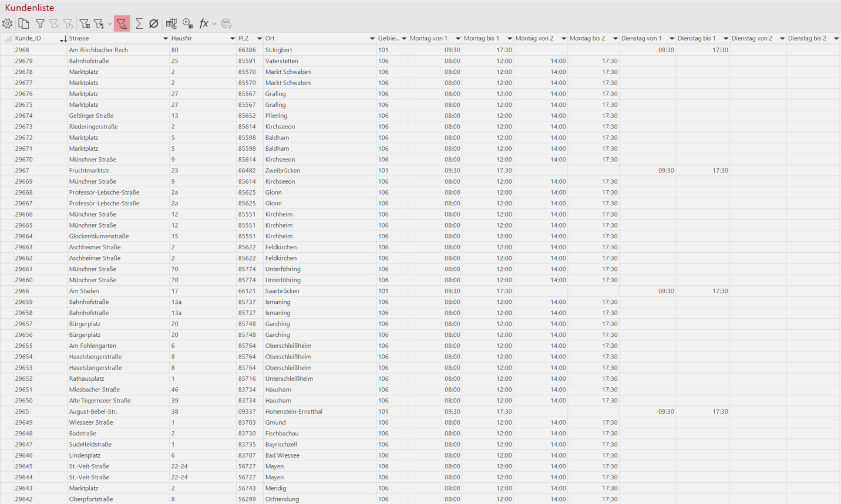Click the undo filter funnel icon

pos(68,23)
